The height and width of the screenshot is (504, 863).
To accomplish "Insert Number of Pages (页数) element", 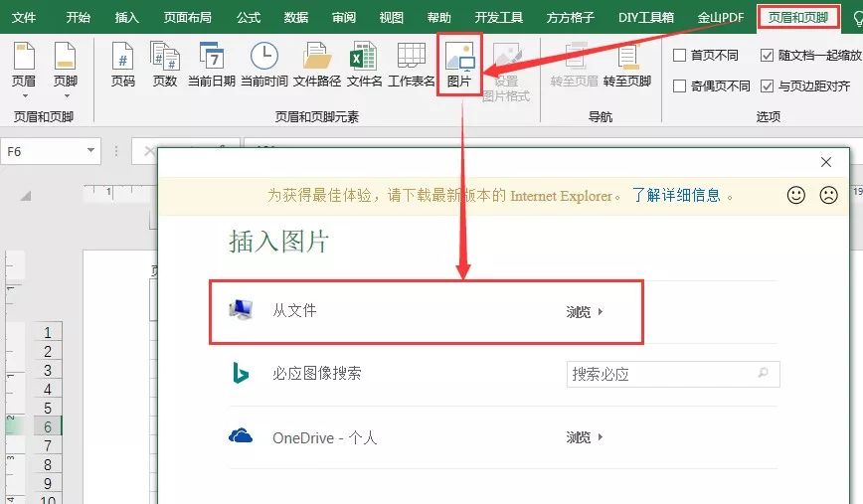I will 164,65.
